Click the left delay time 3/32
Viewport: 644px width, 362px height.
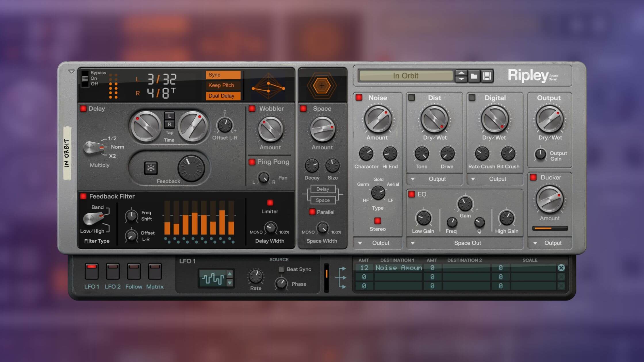tap(162, 79)
